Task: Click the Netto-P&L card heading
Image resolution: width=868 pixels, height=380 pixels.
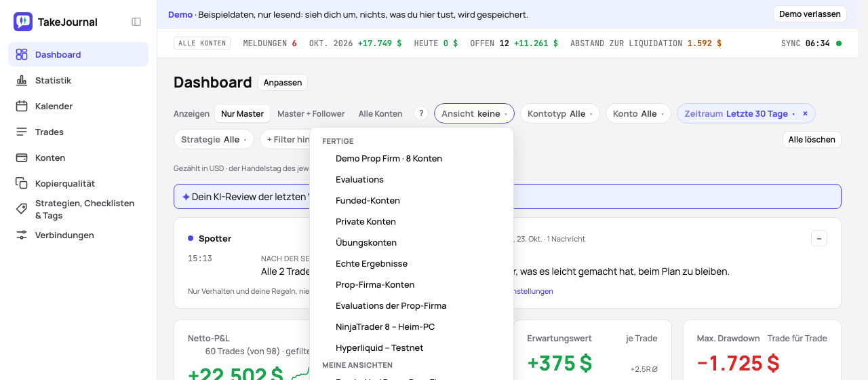Action: tap(209, 338)
